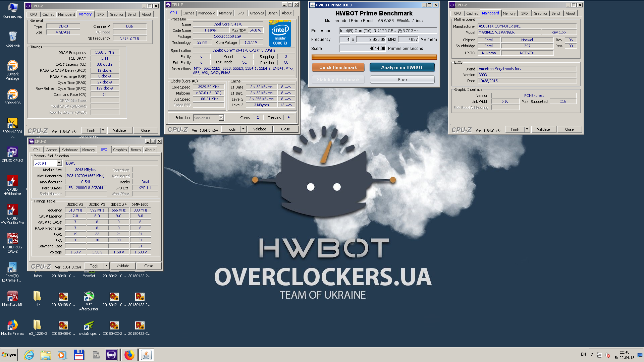
Task: Open the e3_1220v3 folder on desktop
Action: click(x=38, y=327)
